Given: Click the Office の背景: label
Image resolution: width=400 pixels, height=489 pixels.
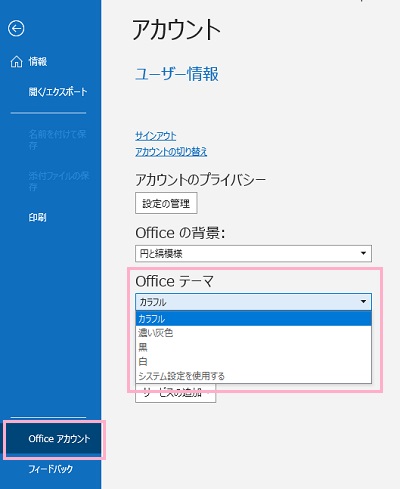Looking at the screenshot, I should [x=180, y=233].
